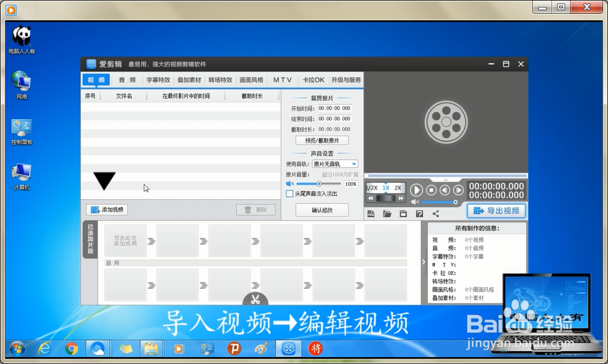Open the orange P taskbar icon
The height and width of the screenshot is (364, 608).
tap(234, 349)
